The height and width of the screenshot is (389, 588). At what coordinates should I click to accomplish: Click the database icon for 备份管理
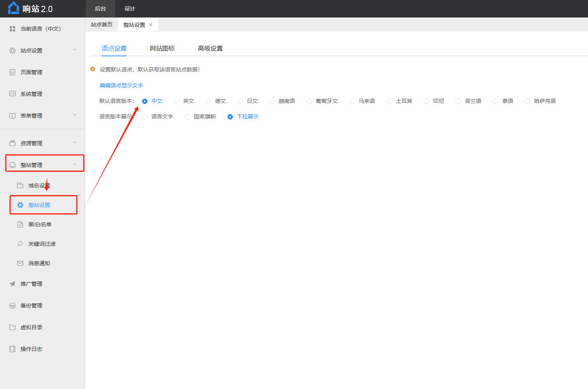[x=12, y=306]
